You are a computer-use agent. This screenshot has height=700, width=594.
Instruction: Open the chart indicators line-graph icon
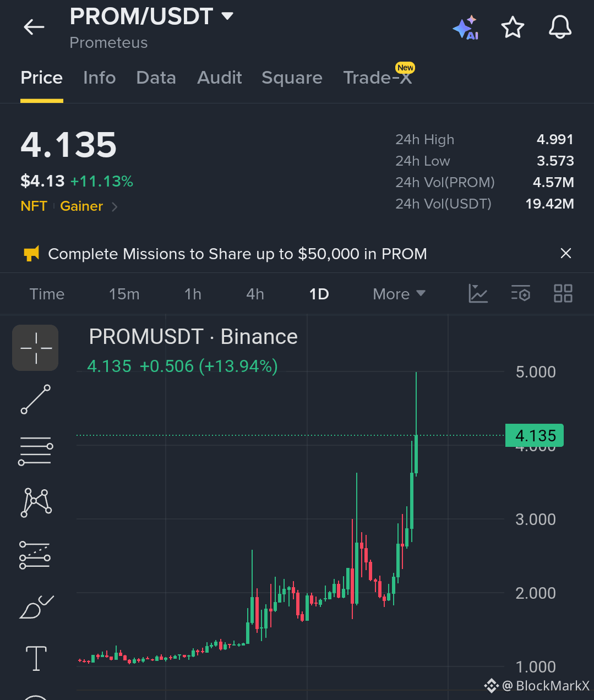pyautogui.click(x=478, y=293)
